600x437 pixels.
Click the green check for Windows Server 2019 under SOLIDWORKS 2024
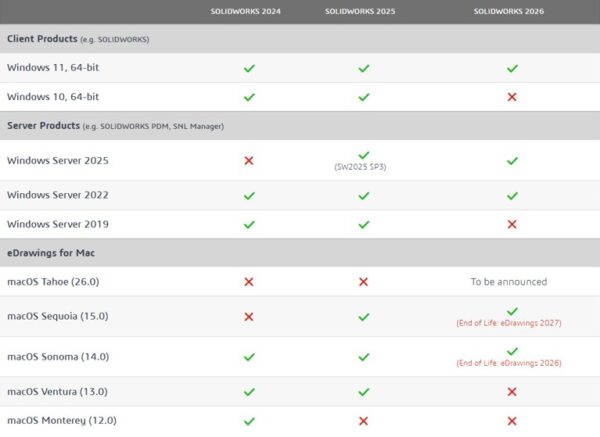point(249,224)
